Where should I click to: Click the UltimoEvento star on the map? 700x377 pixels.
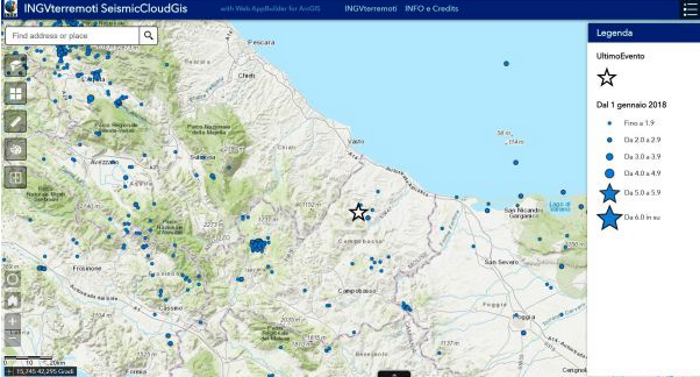[x=358, y=212]
